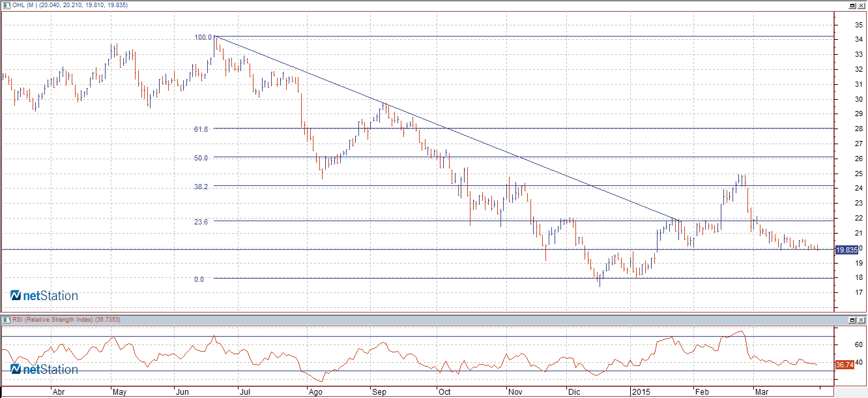This screenshot has width=868, height=398.
Task: Click the RSI indicator panel icon
Action: point(7,320)
